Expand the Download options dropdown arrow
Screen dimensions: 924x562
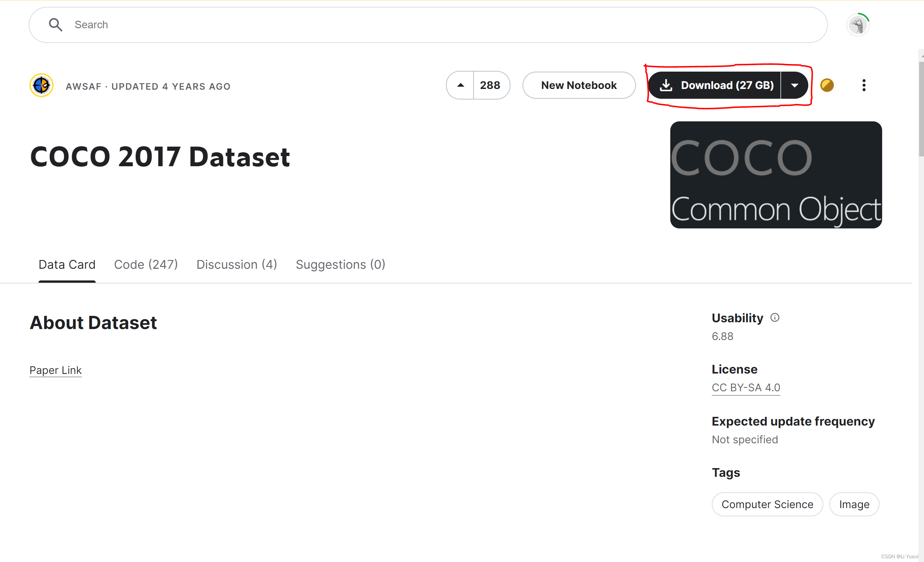click(794, 85)
